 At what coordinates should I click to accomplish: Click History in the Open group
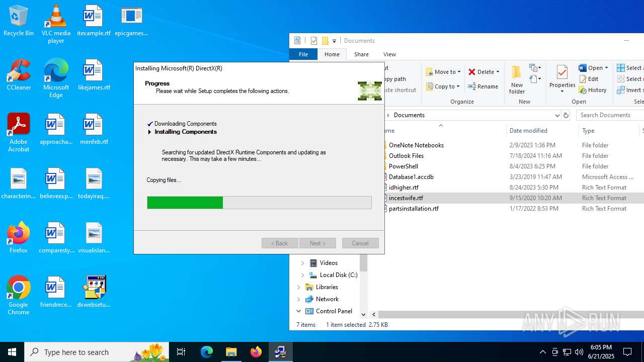[x=593, y=90]
